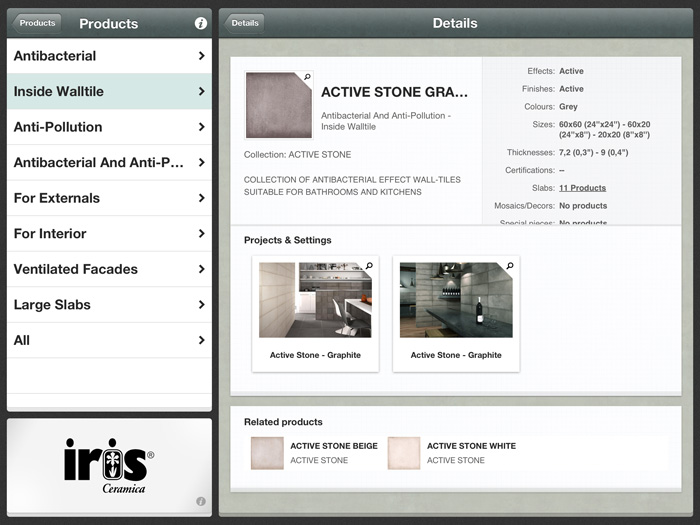This screenshot has height=525, width=700.
Task: Open the Active Stone Beige swatch
Action: click(x=267, y=453)
